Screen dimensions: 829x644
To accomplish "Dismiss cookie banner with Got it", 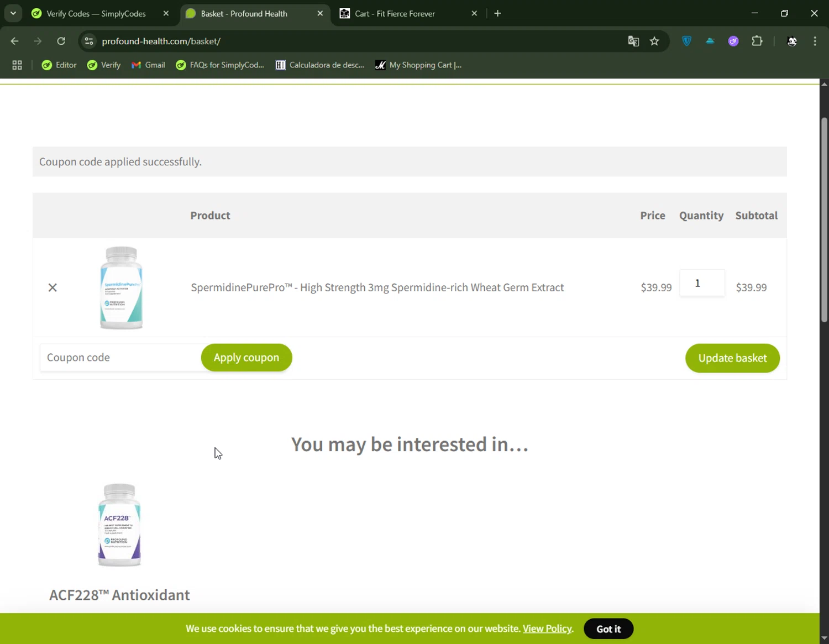I will 608,629.
